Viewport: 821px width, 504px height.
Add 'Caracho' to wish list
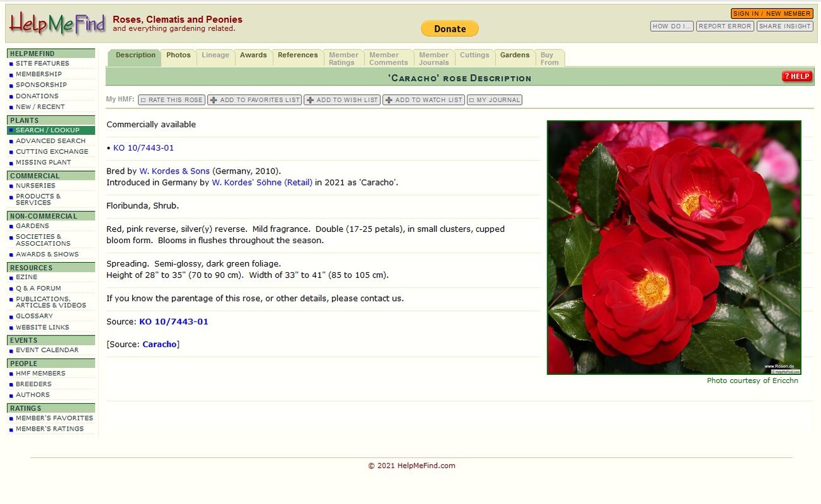point(342,99)
